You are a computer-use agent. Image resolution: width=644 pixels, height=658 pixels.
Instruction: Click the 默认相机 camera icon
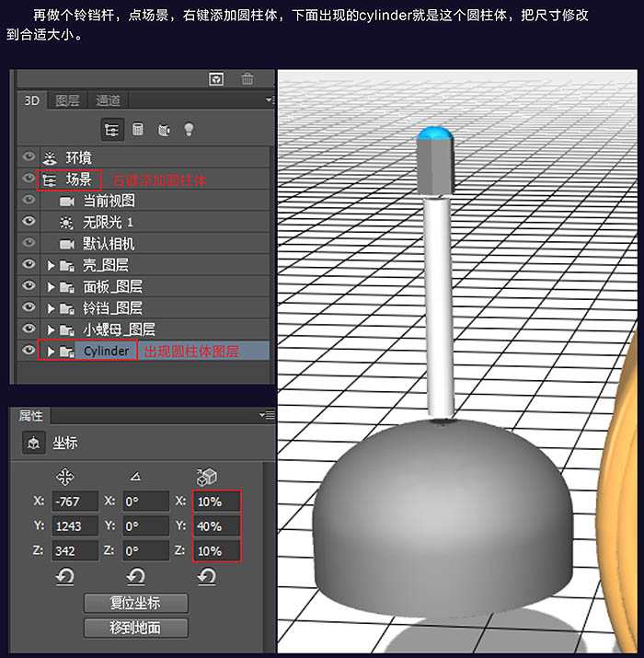pos(67,244)
